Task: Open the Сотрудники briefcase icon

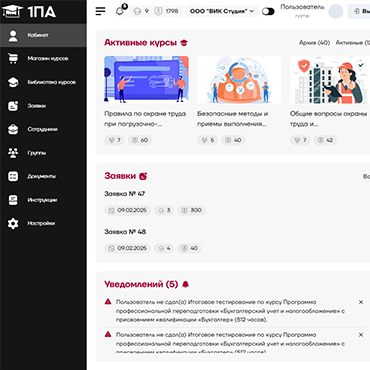Action: [x=13, y=129]
